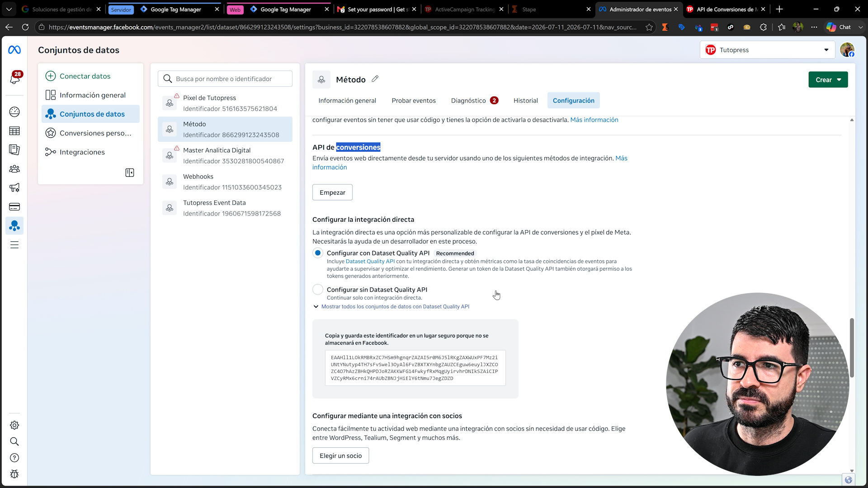Open browser extensions puzzle icon
868x488 pixels.
(764, 27)
